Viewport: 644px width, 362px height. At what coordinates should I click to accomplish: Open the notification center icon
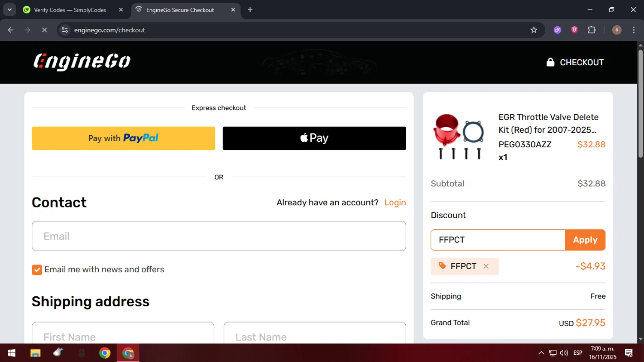point(629,353)
